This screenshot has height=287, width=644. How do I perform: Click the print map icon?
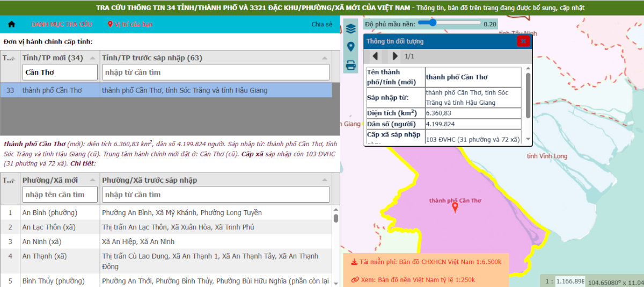coord(351,66)
